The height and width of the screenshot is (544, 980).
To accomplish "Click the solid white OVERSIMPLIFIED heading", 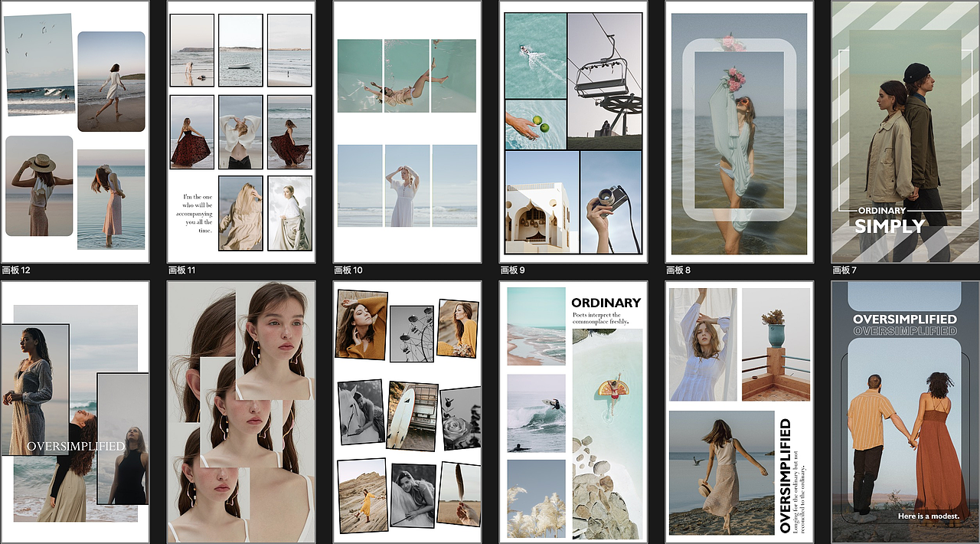I will (905, 319).
